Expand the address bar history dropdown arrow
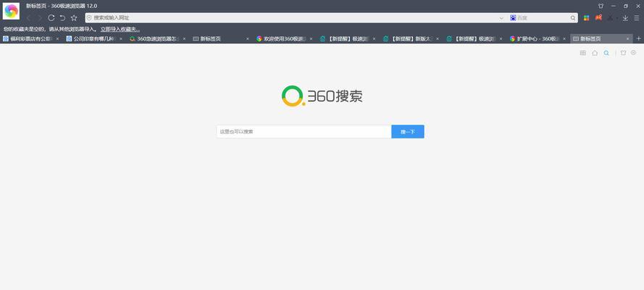Image resolution: width=644 pixels, height=290 pixels. [x=501, y=18]
